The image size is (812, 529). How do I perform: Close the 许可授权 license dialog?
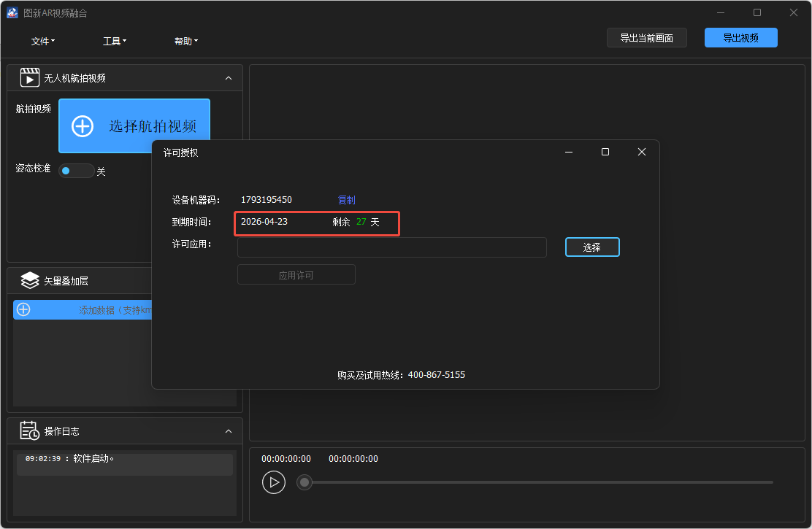[641, 152]
